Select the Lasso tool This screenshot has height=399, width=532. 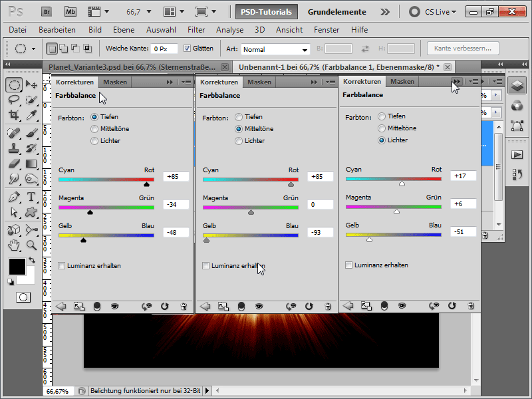coord(14,100)
